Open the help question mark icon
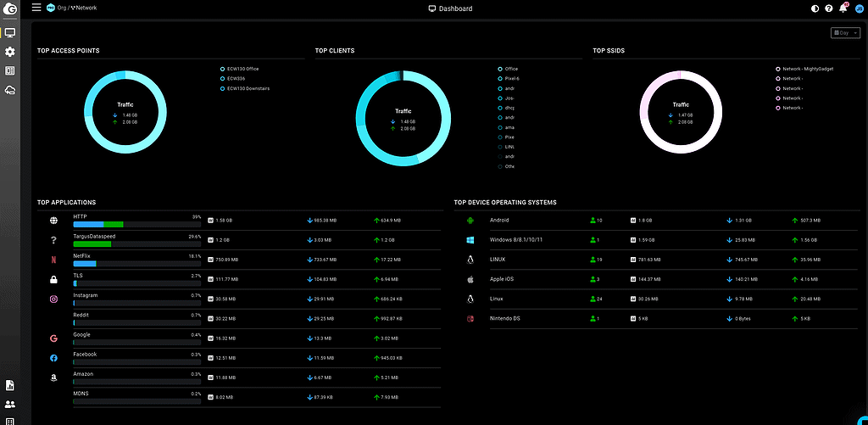 point(829,8)
